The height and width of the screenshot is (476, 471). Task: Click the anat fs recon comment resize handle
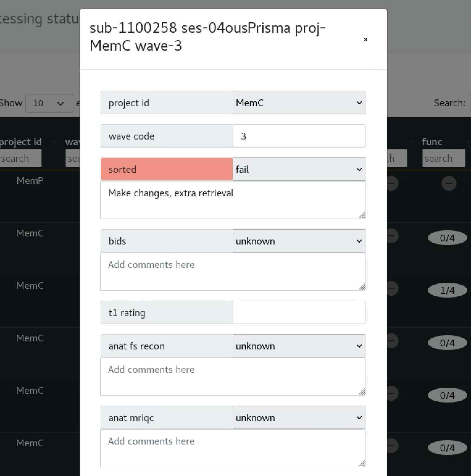(x=362, y=392)
